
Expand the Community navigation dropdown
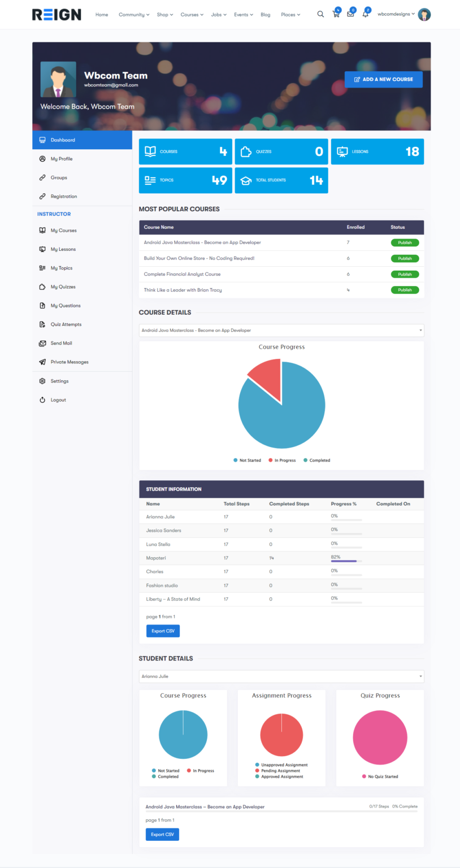pos(133,14)
